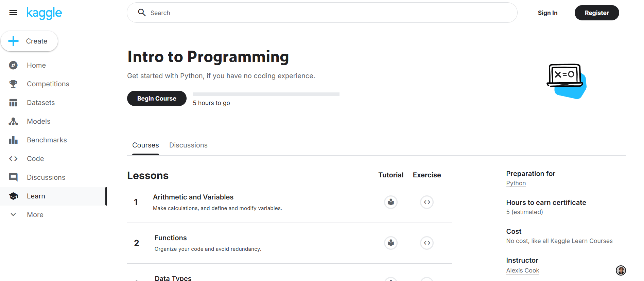Screen dimensions: 644x281
Task: Open the Arithmetic and Variables lesson
Action: [193, 197]
